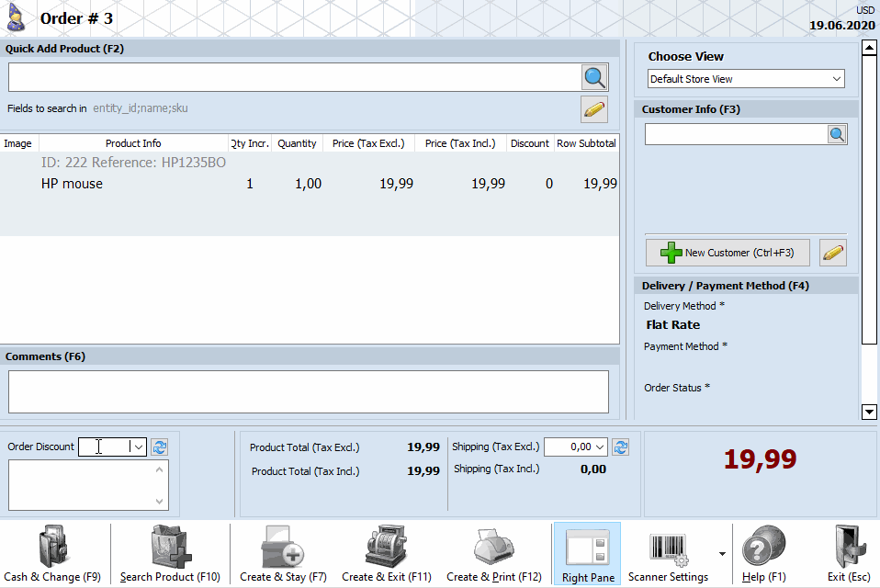Open the Shipping (Tax Excl.) value dropdown

pyautogui.click(x=600, y=447)
